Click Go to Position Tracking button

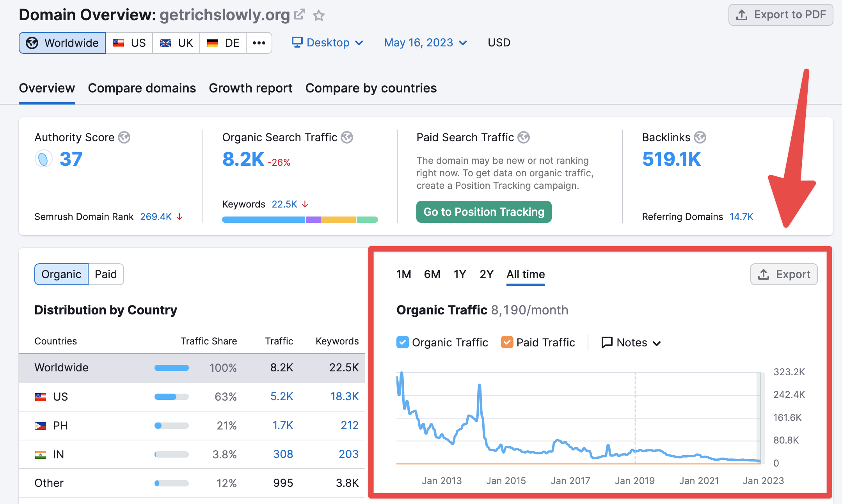pyautogui.click(x=484, y=212)
